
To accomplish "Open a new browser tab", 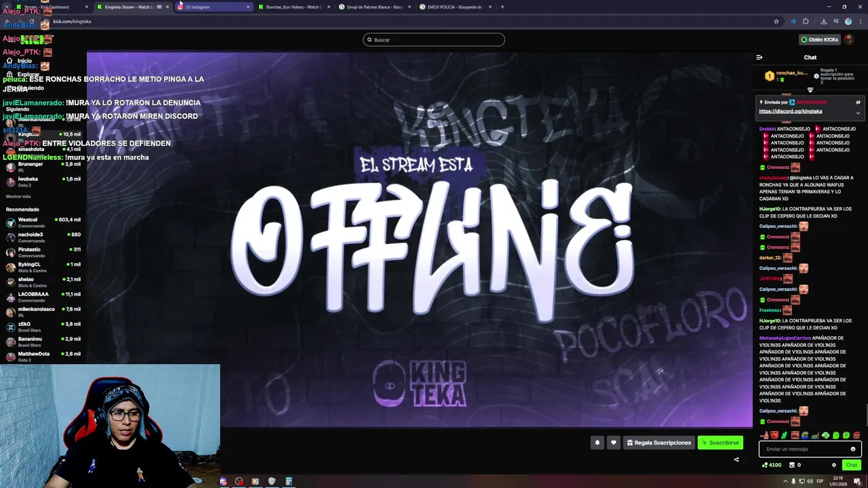I will point(502,7).
